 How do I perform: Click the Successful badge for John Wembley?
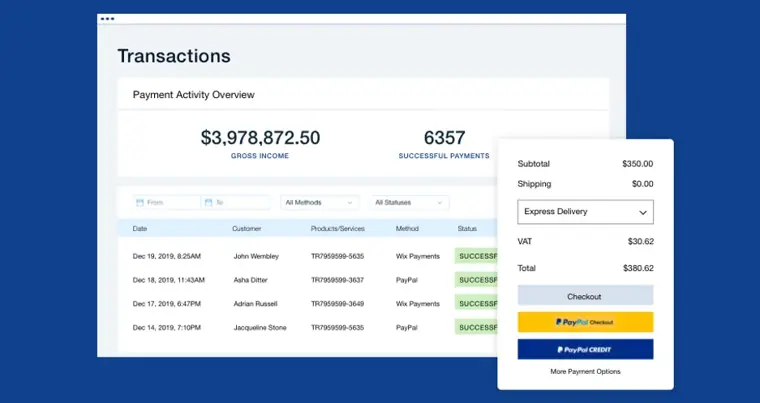476,256
